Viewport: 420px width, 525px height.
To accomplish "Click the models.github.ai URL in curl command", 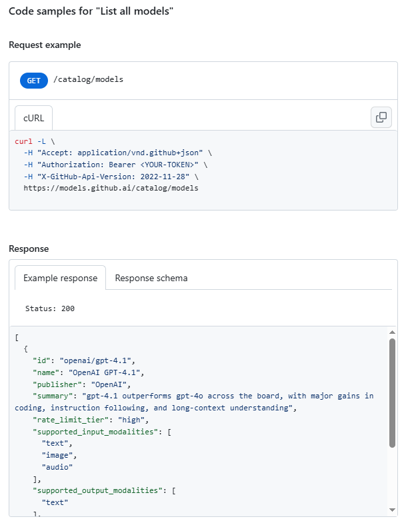I will 111,188.
